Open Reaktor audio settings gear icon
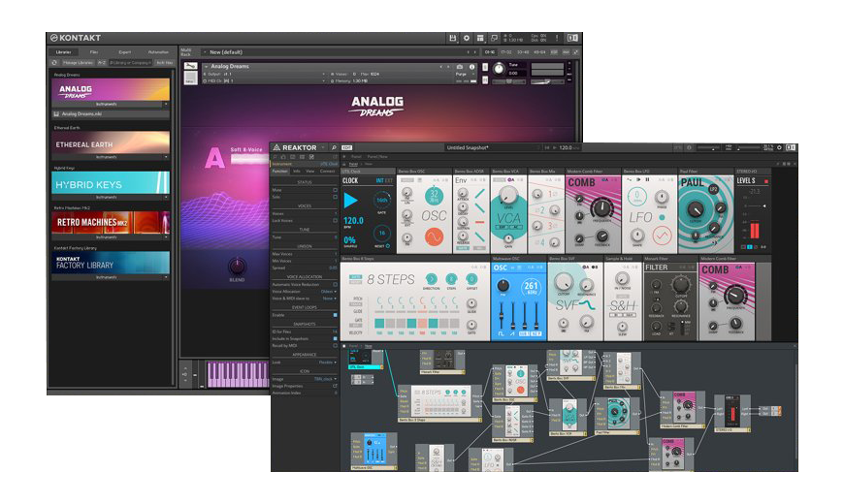 (779, 147)
